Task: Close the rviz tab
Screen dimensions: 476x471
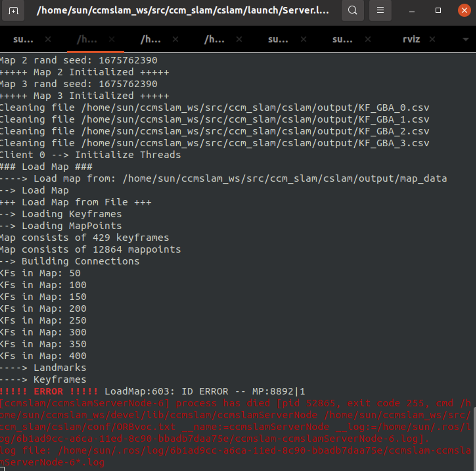Action: click(432, 39)
